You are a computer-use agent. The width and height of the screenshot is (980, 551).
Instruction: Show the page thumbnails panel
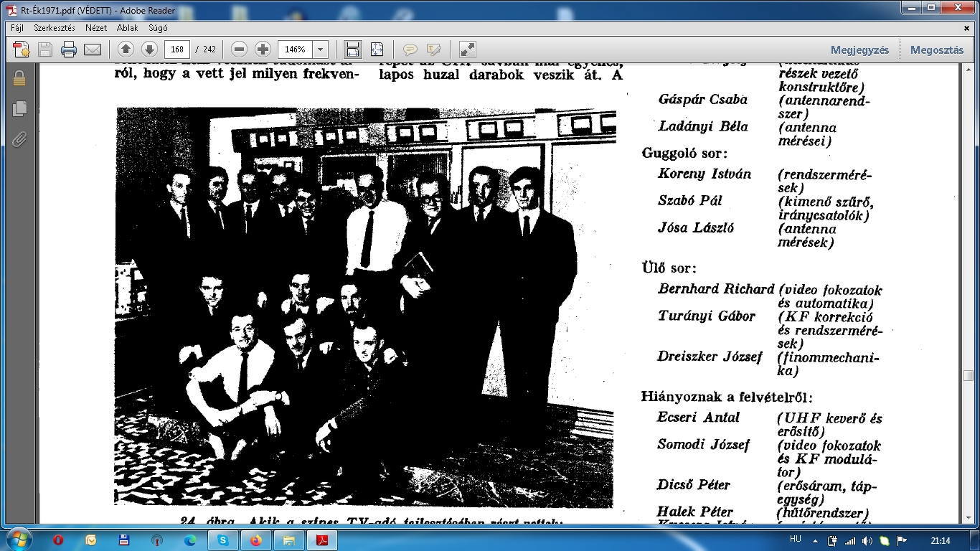(19, 109)
